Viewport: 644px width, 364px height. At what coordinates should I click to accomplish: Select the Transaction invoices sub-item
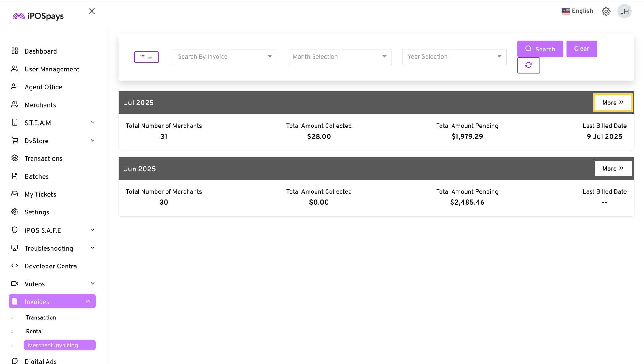click(x=41, y=317)
